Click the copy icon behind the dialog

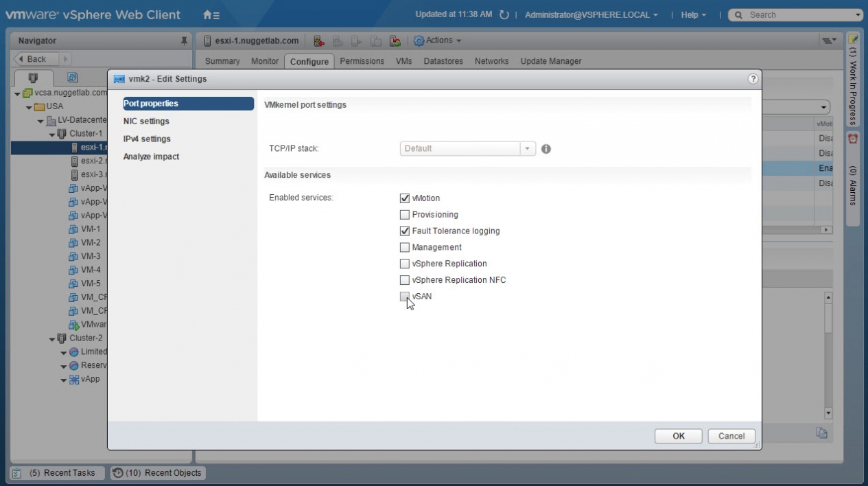821,432
